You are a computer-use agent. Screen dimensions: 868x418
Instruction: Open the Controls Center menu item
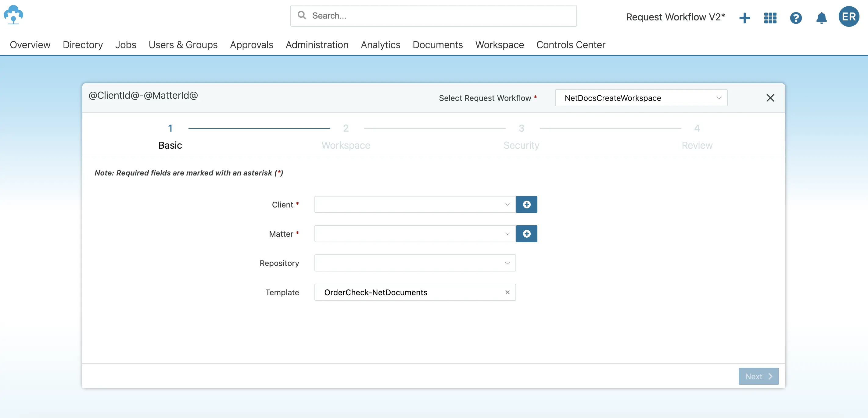570,44
